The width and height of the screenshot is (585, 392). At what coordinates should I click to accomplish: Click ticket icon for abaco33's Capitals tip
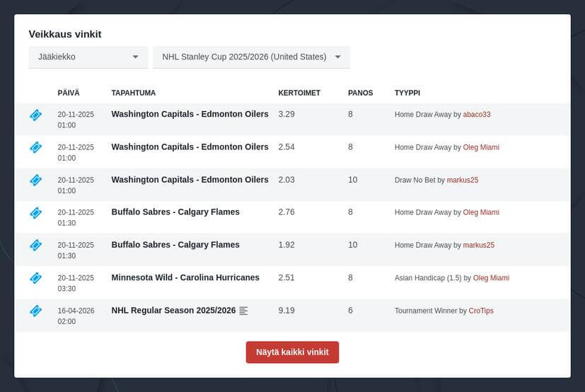click(x=35, y=115)
